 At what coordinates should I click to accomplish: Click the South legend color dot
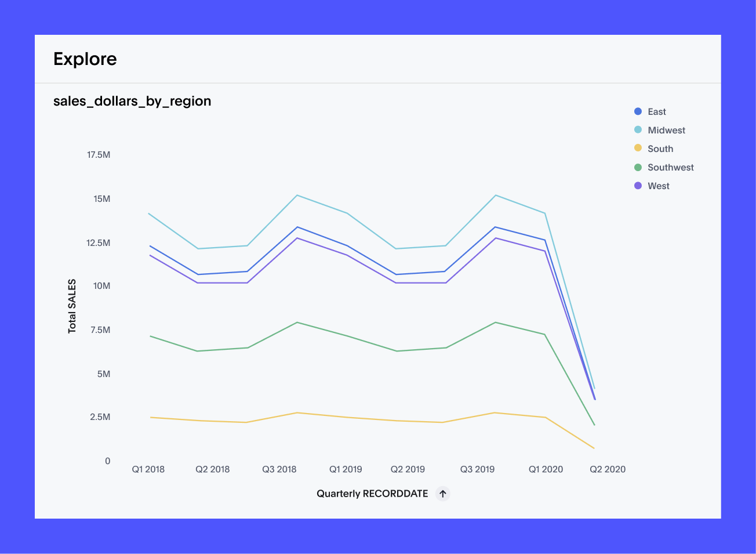coord(638,149)
